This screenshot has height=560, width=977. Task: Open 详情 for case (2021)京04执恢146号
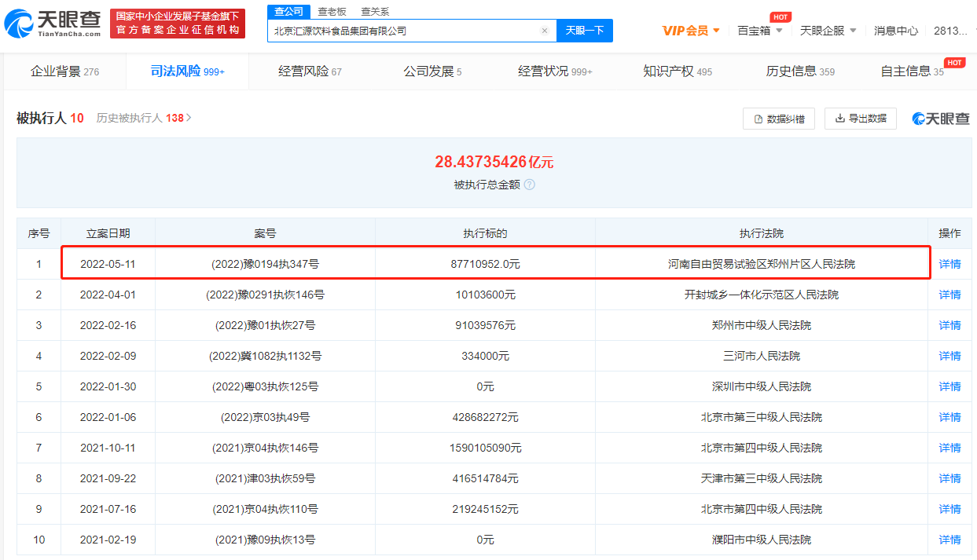pyautogui.click(x=950, y=448)
